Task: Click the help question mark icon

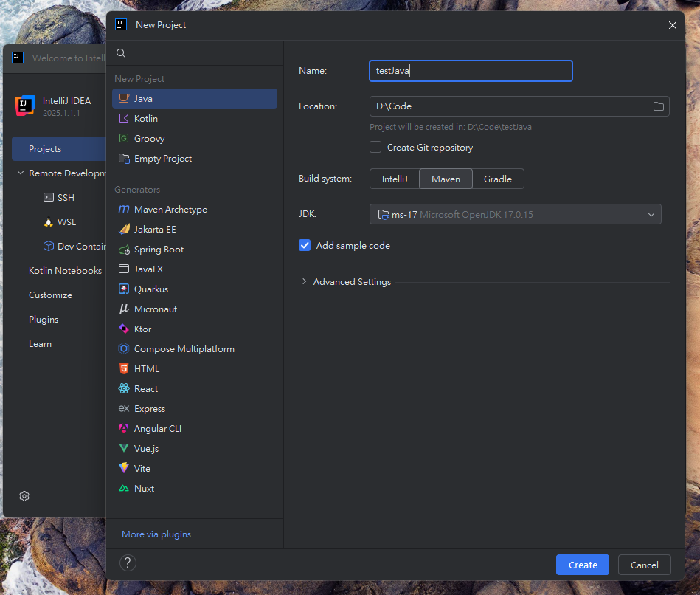Action: click(x=128, y=563)
